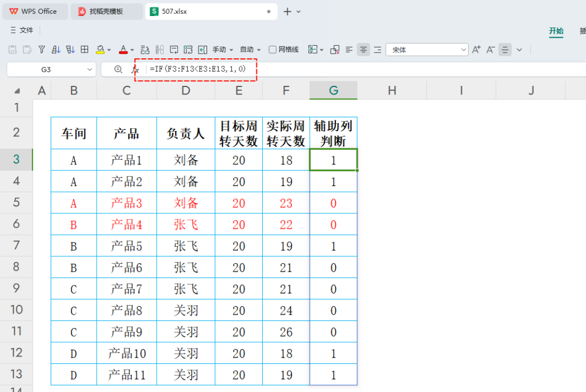This screenshot has height=392, width=586.
Task: Increase font size with A+ icon
Action: (x=477, y=50)
